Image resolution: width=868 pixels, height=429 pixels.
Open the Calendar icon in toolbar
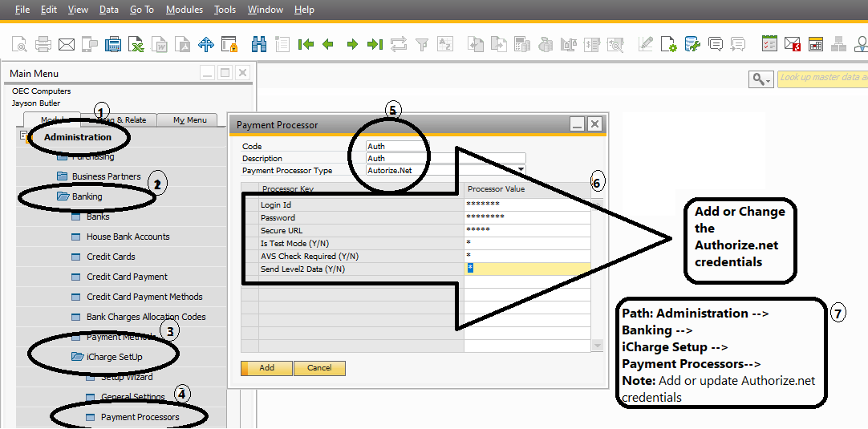click(x=816, y=44)
